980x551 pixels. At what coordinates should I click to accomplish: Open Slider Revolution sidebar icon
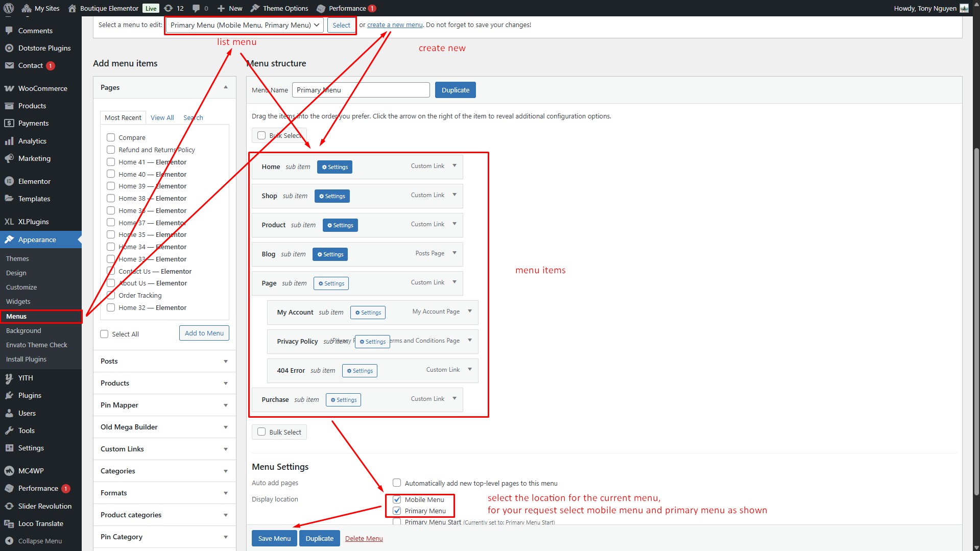tap(9, 506)
